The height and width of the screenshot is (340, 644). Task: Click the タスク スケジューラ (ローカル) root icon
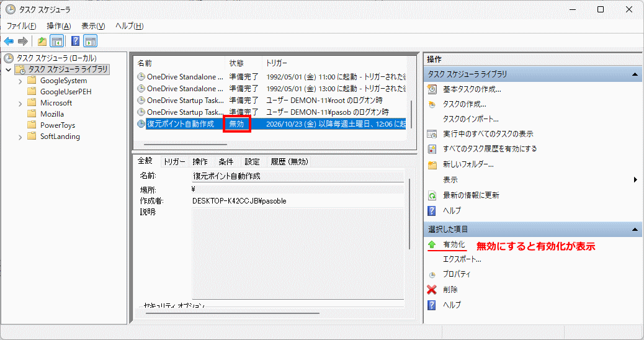(9, 58)
